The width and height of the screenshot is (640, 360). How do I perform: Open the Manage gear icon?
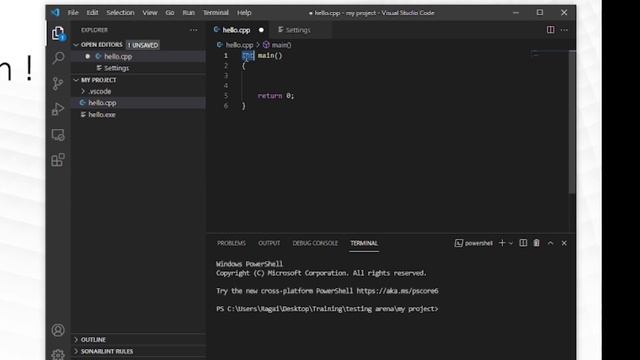(x=58, y=354)
